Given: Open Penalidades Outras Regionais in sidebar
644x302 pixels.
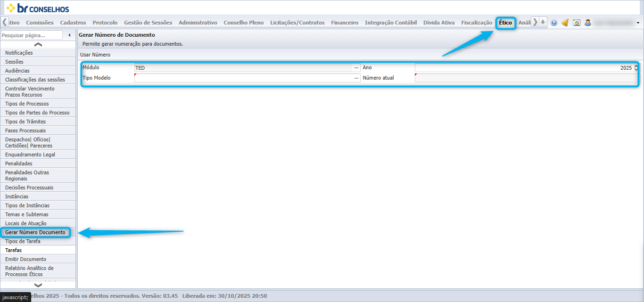Looking at the screenshot, I should (x=38, y=176).
